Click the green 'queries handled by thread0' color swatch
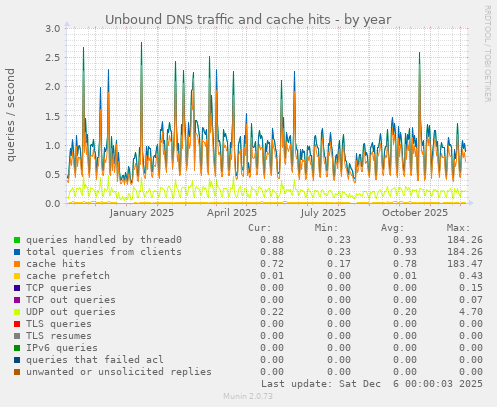 point(17,240)
